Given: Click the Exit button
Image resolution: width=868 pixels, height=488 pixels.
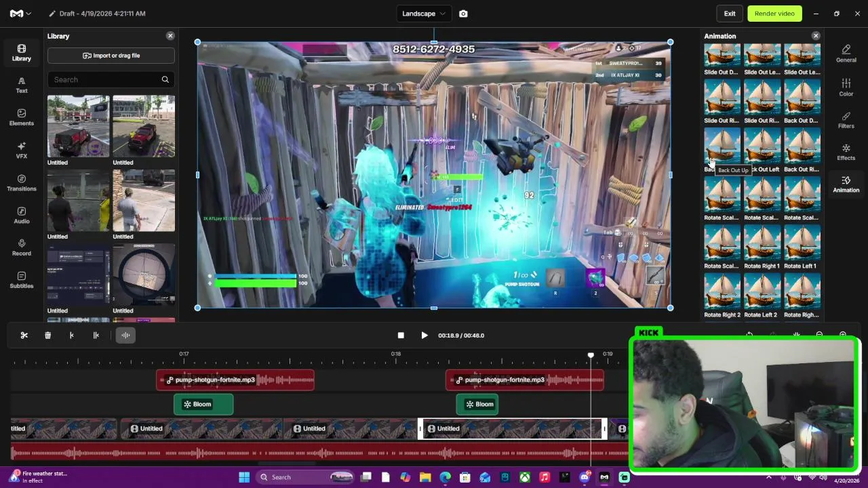Looking at the screenshot, I should [x=730, y=14].
